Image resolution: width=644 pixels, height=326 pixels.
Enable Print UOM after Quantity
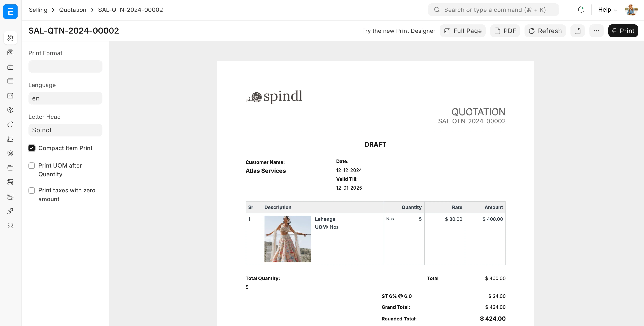(31, 166)
